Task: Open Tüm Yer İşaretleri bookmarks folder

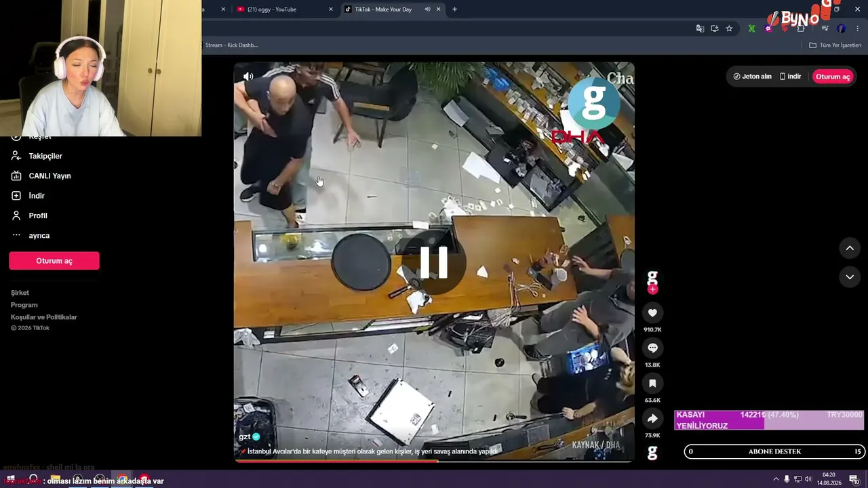Action: [835, 45]
